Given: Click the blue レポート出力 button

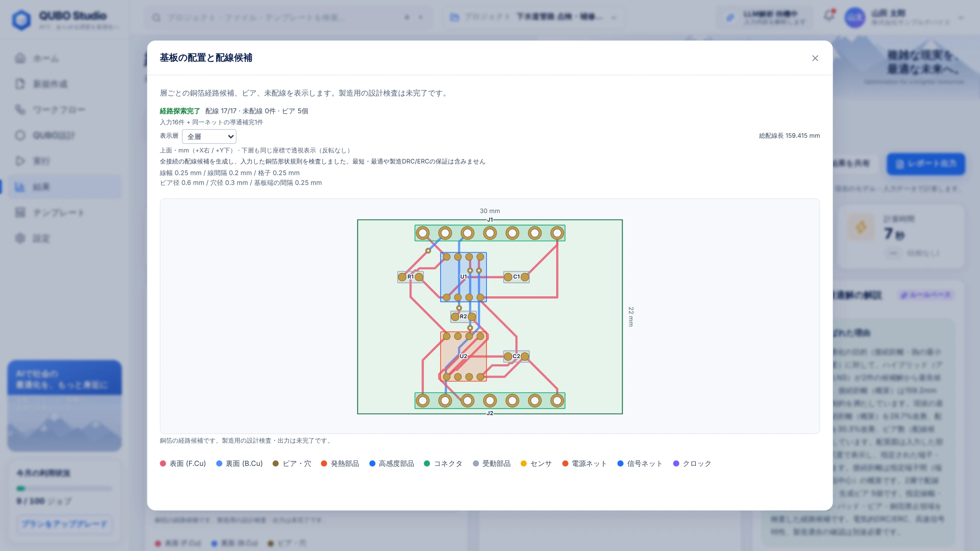Looking at the screenshot, I should (x=926, y=164).
